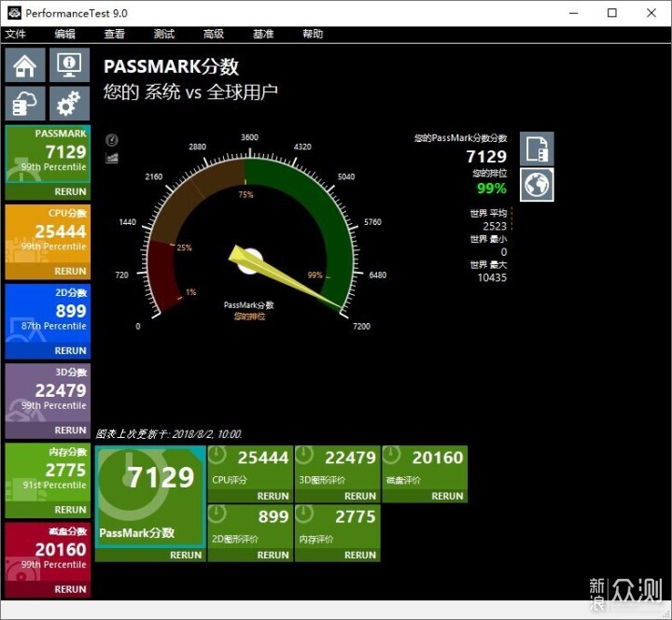Open the Home screen icon
The height and width of the screenshot is (620, 672).
(25, 65)
